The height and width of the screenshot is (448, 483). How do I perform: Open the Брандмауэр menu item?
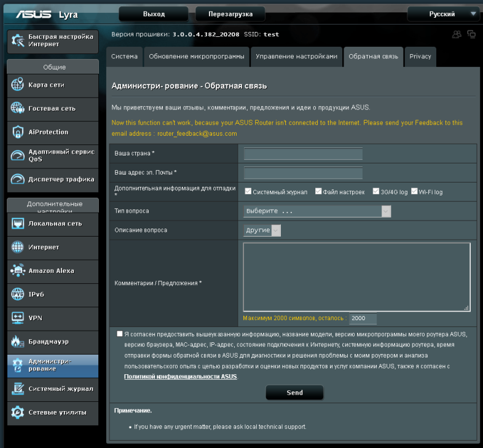(53, 342)
